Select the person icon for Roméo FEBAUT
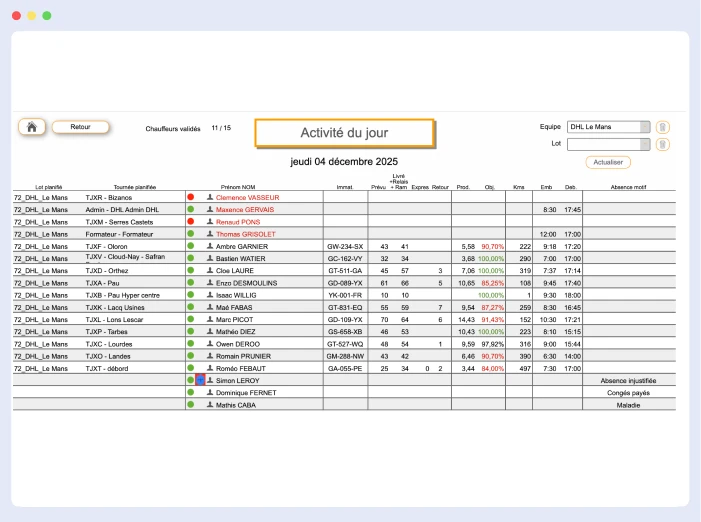 click(210, 368)
